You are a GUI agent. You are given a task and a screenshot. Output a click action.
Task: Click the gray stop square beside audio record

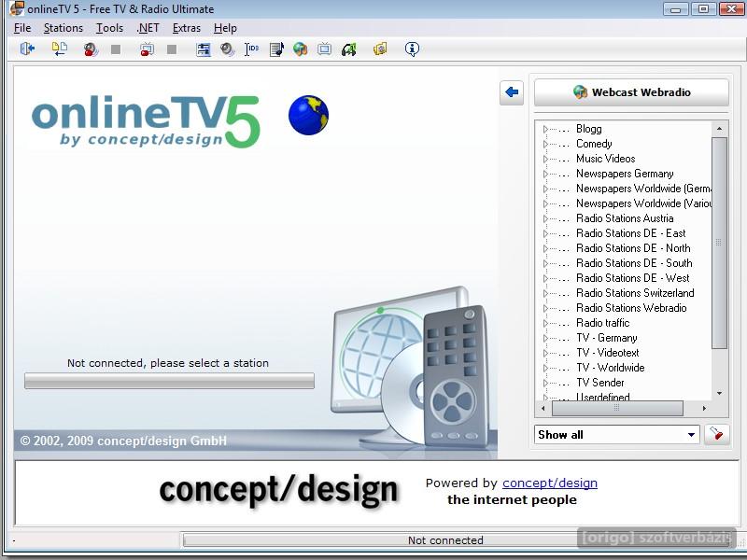point(116,49)
